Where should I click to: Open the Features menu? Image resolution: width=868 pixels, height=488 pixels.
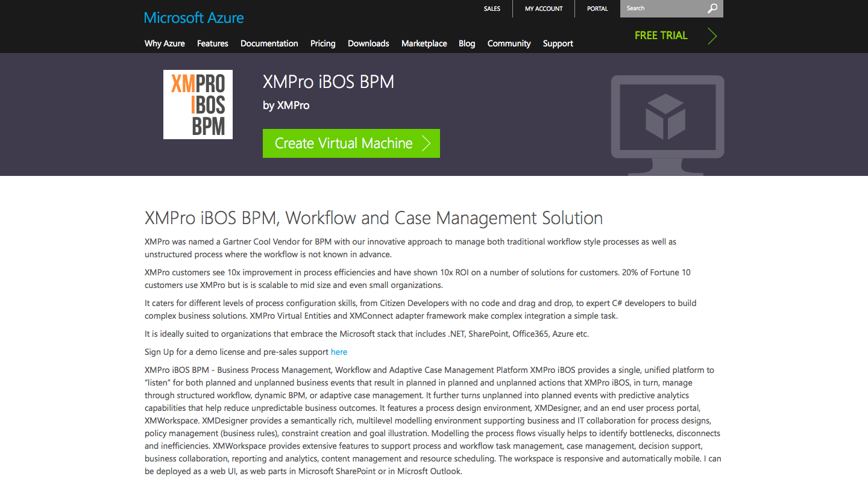point(213,43)
